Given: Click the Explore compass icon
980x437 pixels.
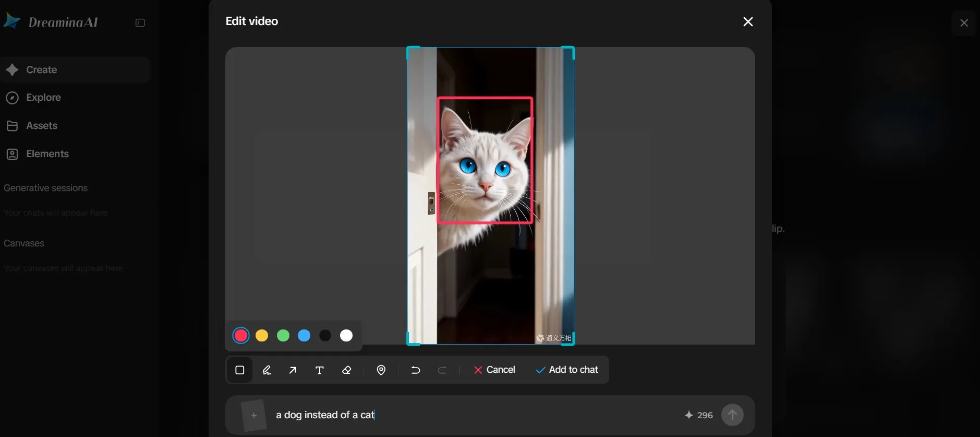Looking at the screenshot, I should pyautogui.click(x=13, y=98).
